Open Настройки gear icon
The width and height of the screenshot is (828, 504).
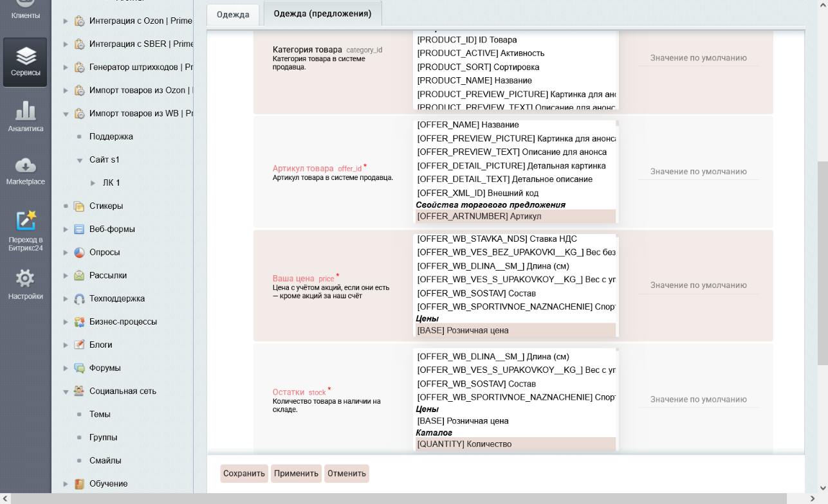pos(25,285)
